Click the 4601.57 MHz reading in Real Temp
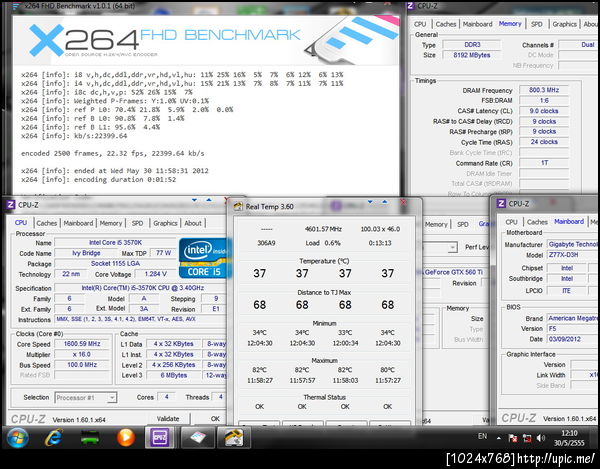The width and height of the screenshot is (600, 469). coord(323,229)
